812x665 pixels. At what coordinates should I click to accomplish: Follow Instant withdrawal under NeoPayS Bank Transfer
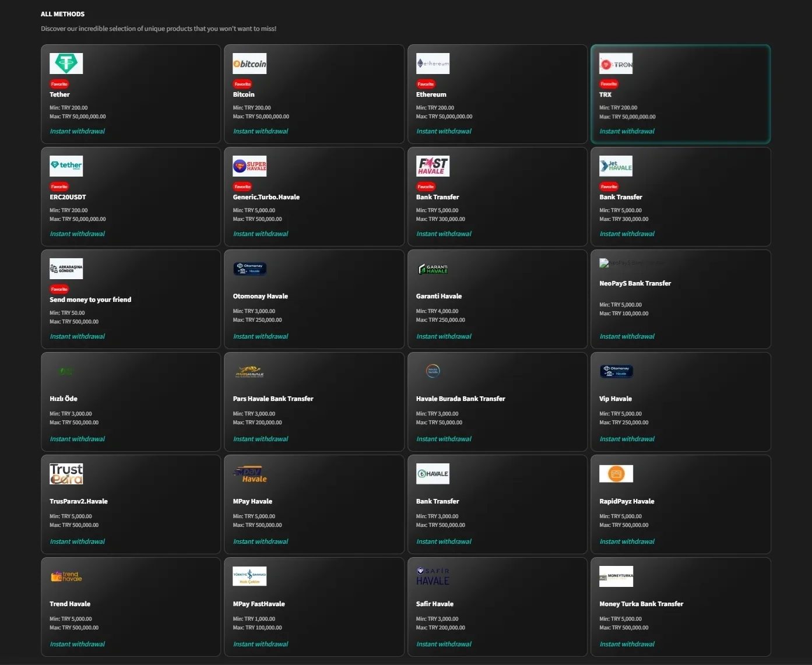click(x=627, y=336)
